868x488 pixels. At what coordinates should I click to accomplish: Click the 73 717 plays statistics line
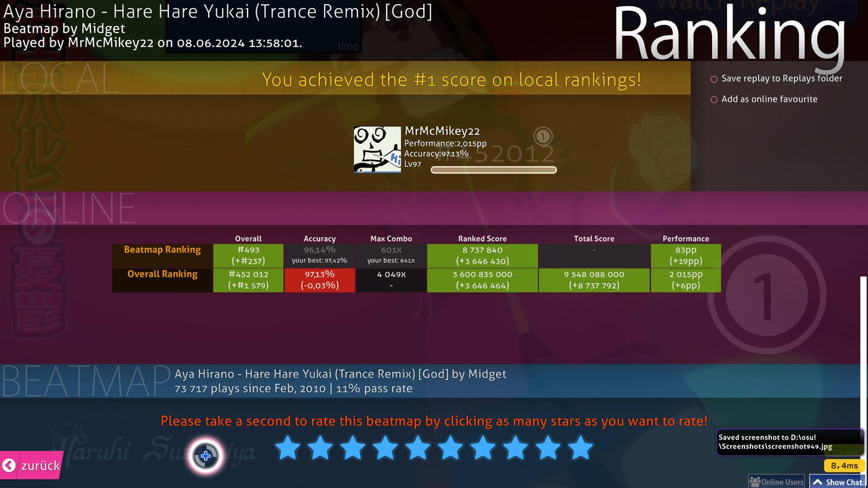pos(293,389)
